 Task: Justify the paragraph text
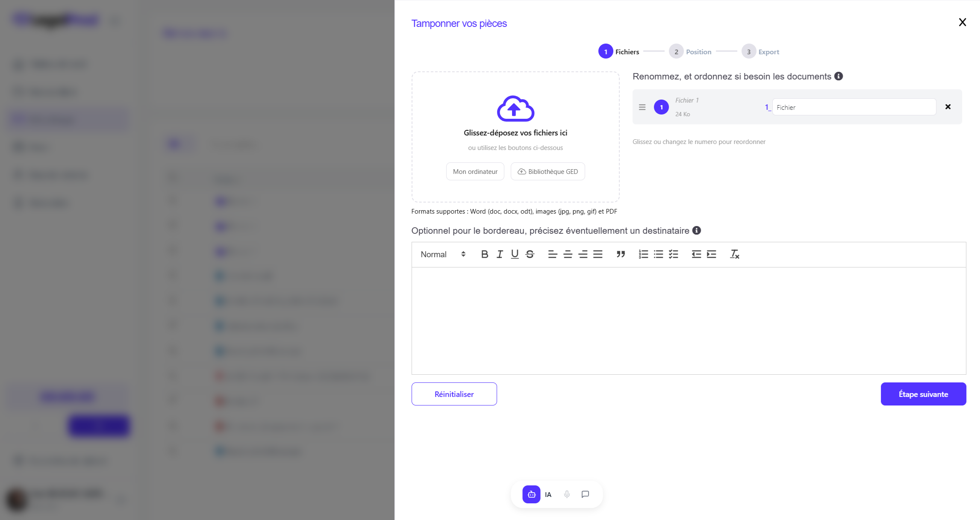click(598, 254)
